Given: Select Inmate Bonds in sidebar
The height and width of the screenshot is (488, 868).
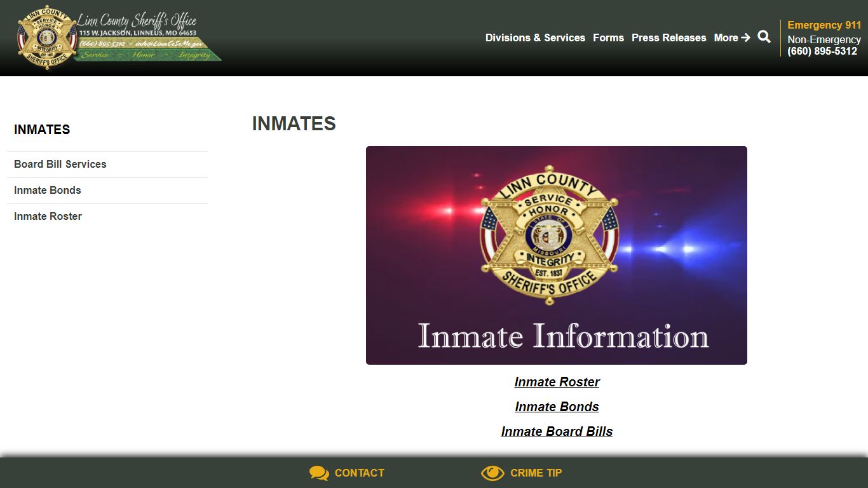Looking at the screenshot, I should tap(107, 190).
